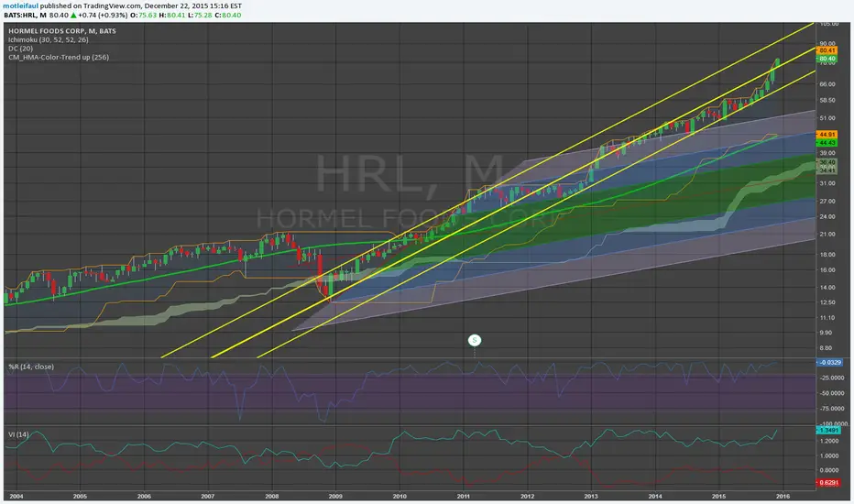Click the 36.40 price tag on axis

tap(827, 162)
